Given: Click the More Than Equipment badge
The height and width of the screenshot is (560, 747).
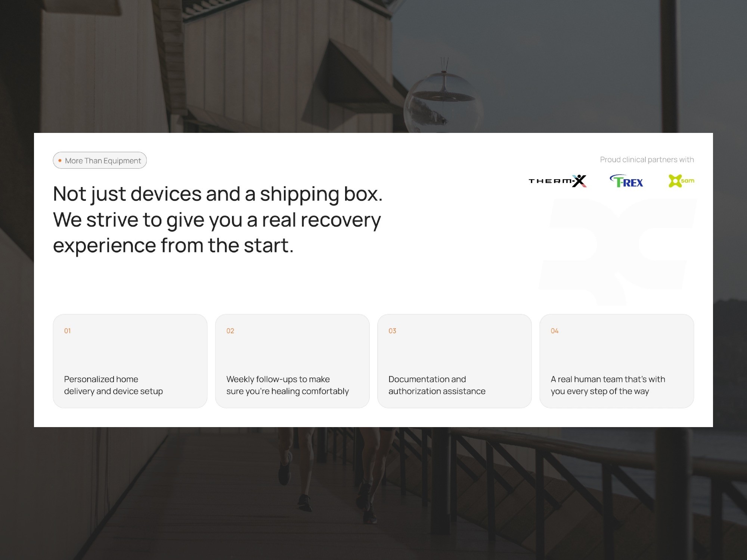Looking at the screenshot, I should (100, 161).
